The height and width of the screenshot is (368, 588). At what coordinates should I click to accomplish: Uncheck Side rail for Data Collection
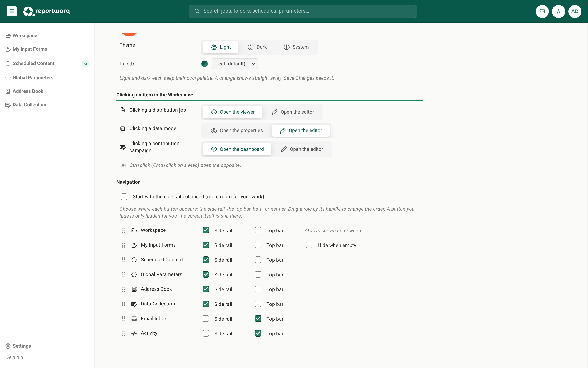[206, 304]
